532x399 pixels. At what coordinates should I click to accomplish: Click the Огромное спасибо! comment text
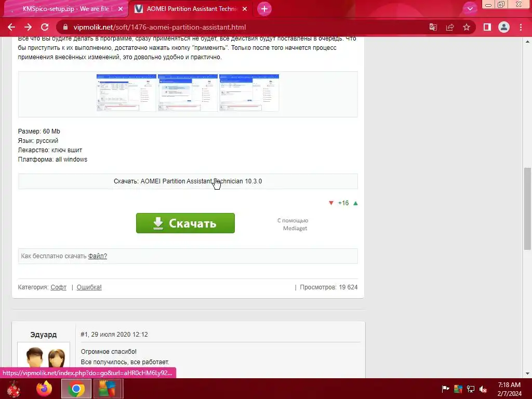coord(109,352)
